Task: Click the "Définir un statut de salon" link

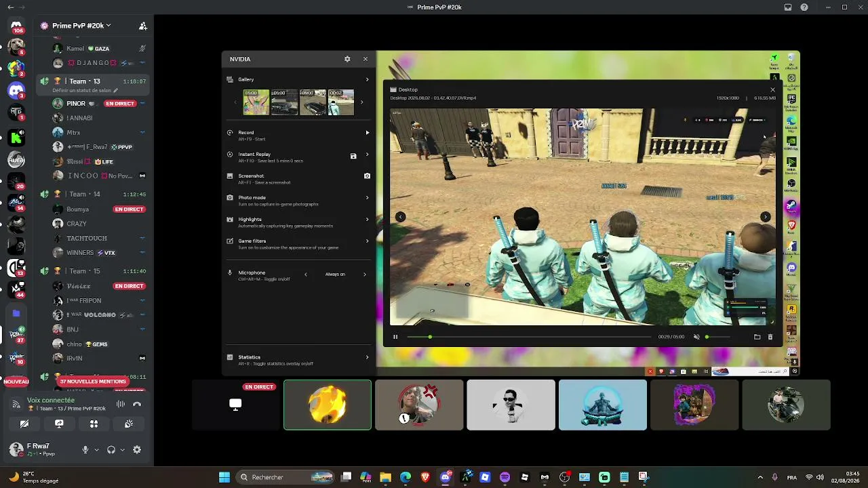Action: [x=85, y=91]
